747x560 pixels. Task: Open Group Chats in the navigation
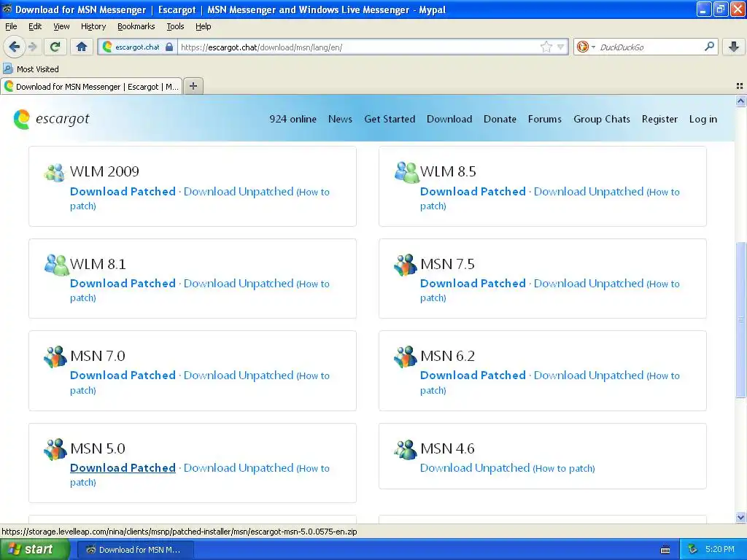coord(602,119)
